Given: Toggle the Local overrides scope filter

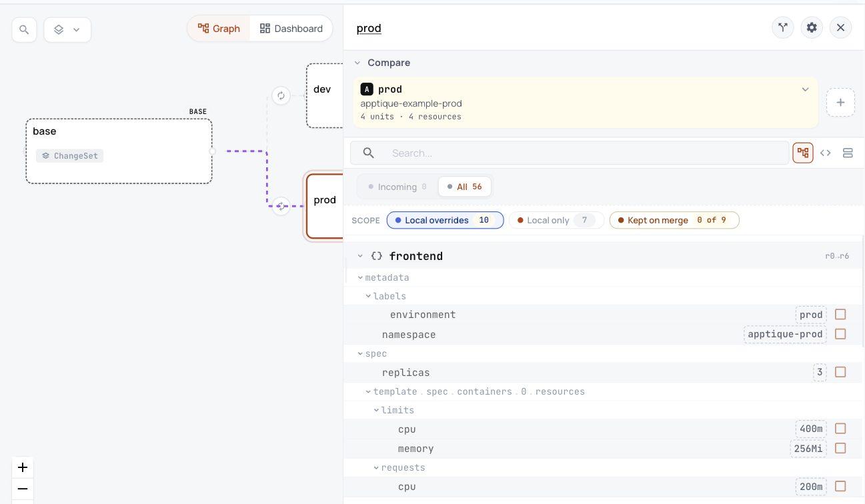Looking at the screenshot, I should (x=445, y=220).
